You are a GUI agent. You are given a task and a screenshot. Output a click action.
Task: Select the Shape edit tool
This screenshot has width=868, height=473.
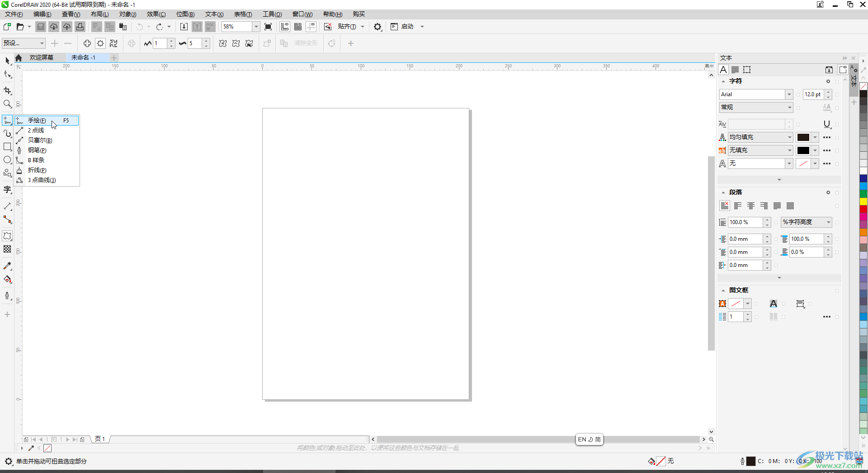pyautogui.click(x=7, y=75)
